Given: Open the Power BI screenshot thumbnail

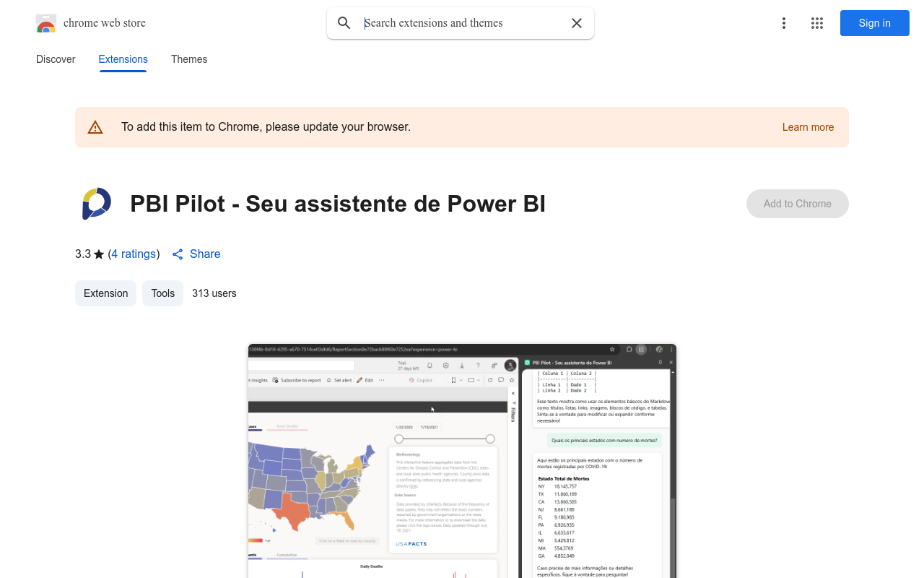Looking at the screenshot, I should pos(462,461).
